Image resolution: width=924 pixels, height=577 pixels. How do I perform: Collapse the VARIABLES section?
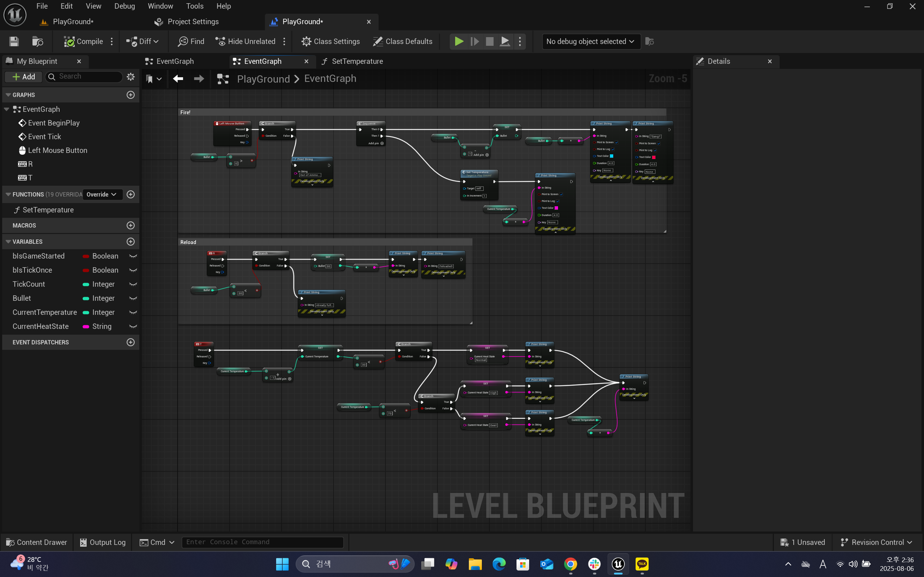point(8,242)
